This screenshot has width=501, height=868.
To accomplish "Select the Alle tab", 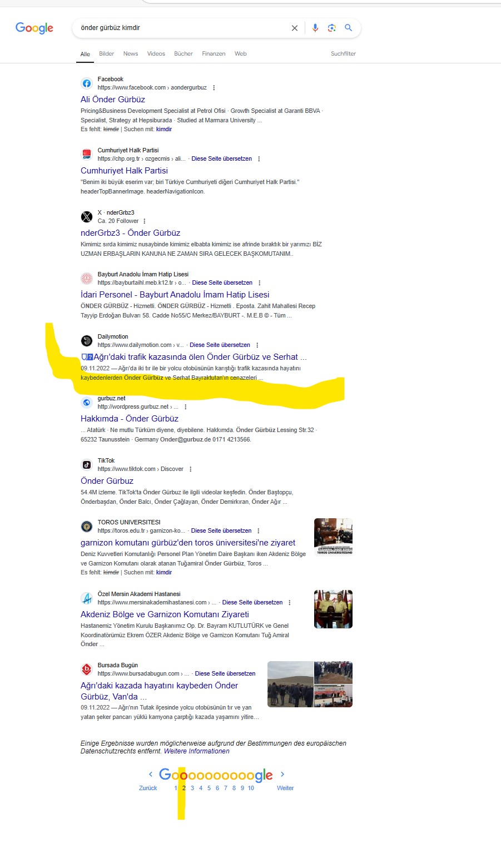I will pos(85,54).
